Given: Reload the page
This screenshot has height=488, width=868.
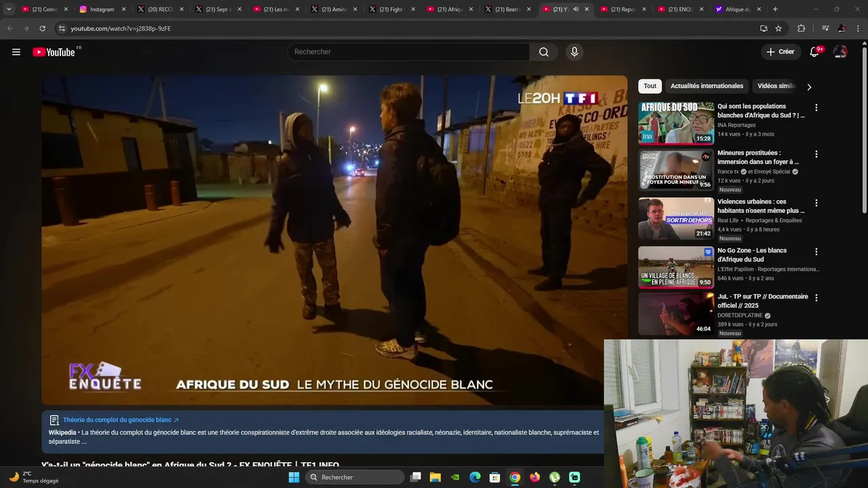Looking at the screenshot, I should click(x=42, y=28).
